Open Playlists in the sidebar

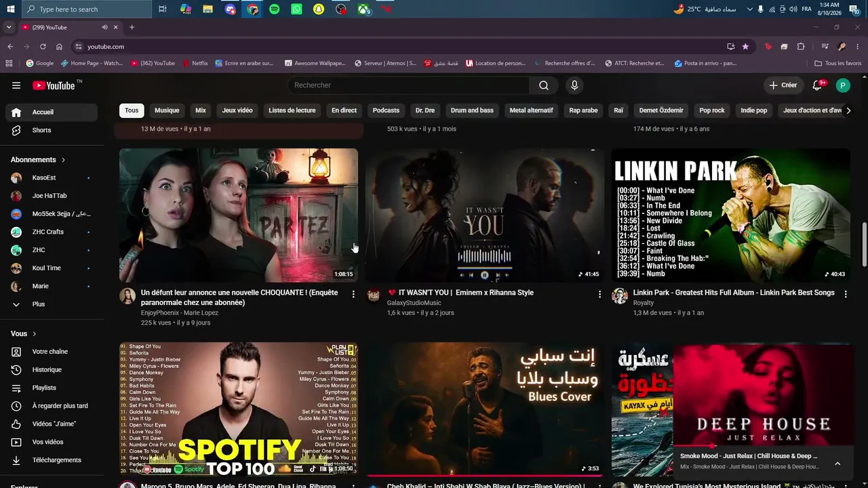52,388
